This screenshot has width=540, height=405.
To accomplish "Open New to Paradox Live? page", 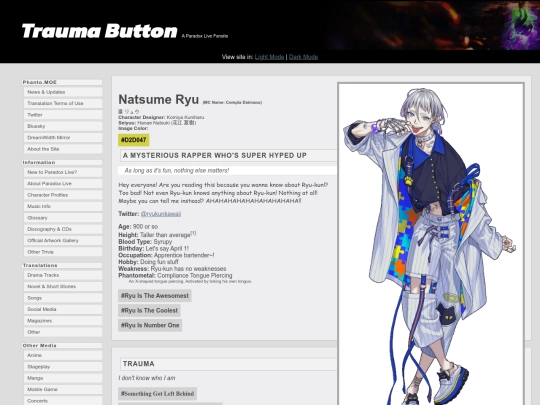I will point(63,172).
